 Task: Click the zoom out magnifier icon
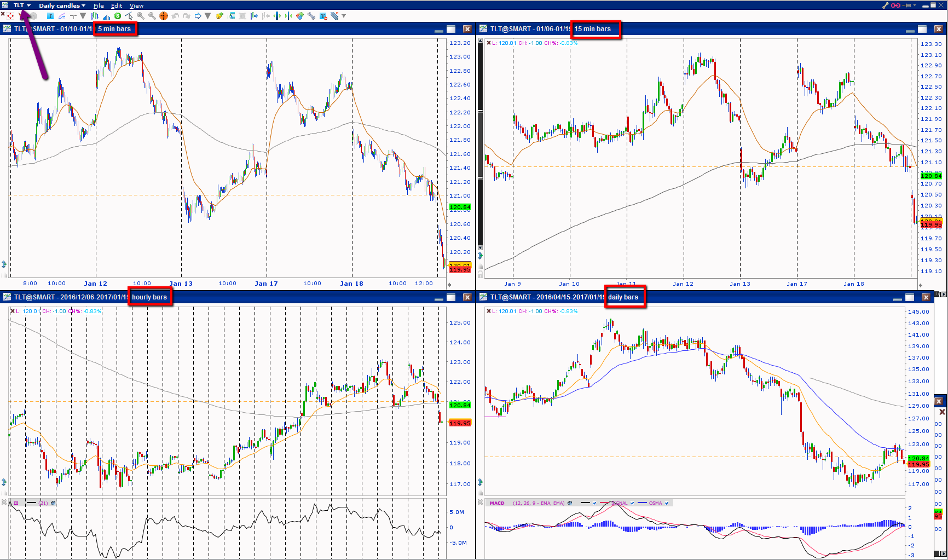click(x=152, y=16)
